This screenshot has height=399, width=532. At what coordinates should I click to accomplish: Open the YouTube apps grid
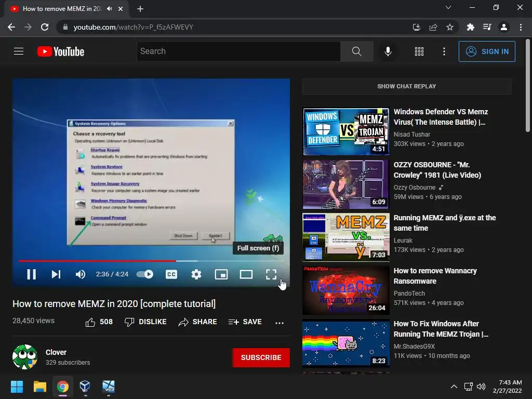419,51
